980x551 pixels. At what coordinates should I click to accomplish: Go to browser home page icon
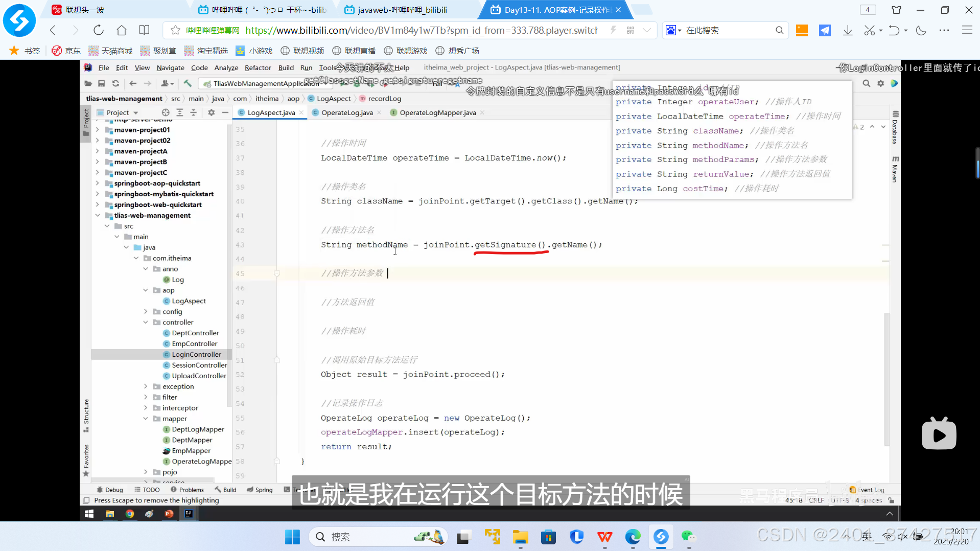tap(122, 30)
